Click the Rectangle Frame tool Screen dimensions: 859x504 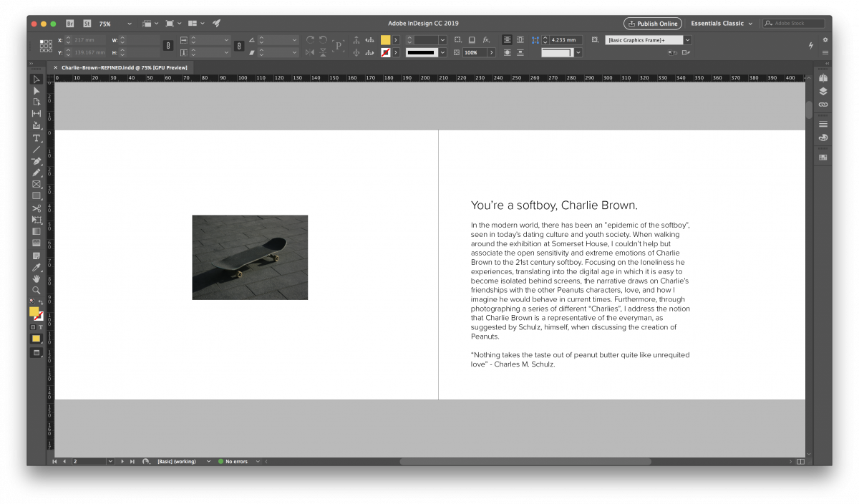(x=37, y=185)
